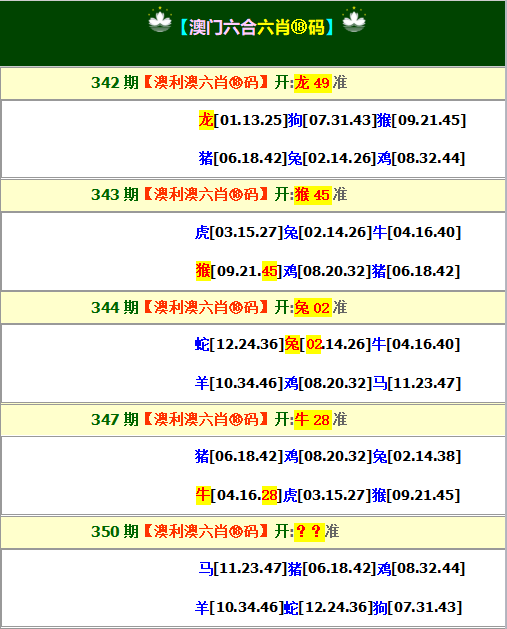Click 羊[10.34.46] in the 350 period
Viewport: 507px width, 629px height.
point(239,607)
